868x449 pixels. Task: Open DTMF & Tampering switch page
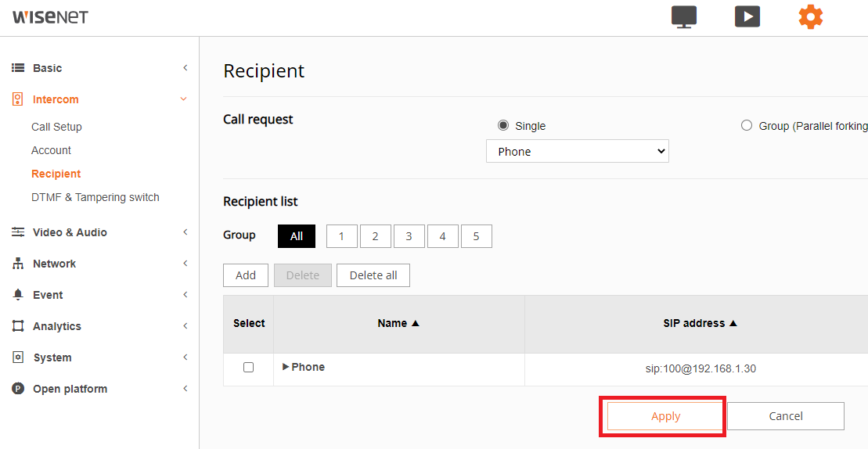pos(95,197)
